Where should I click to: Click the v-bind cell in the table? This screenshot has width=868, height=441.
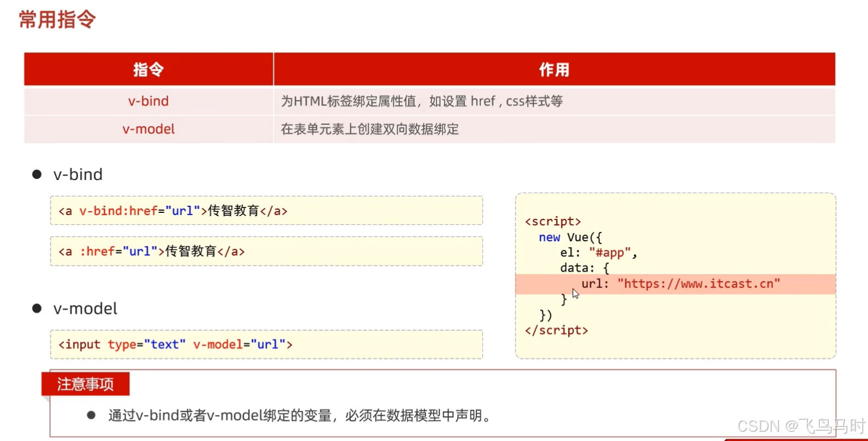[148, 101]
